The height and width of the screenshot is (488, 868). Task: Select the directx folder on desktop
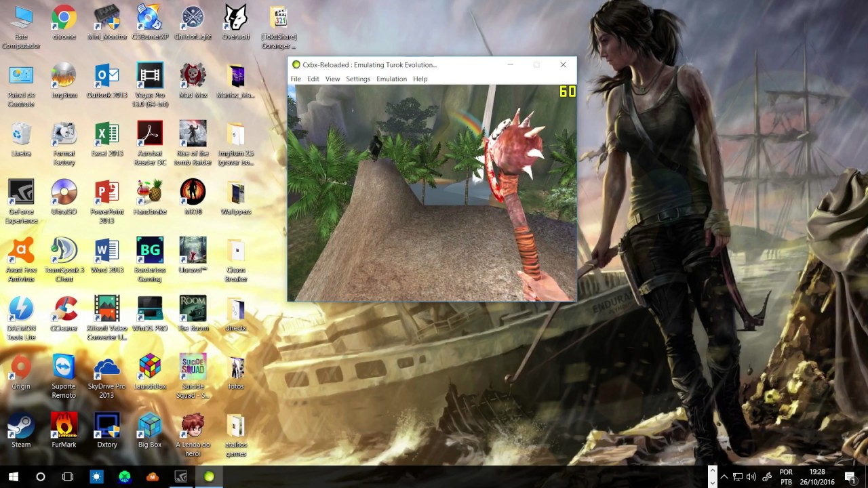tap(236, 314)
